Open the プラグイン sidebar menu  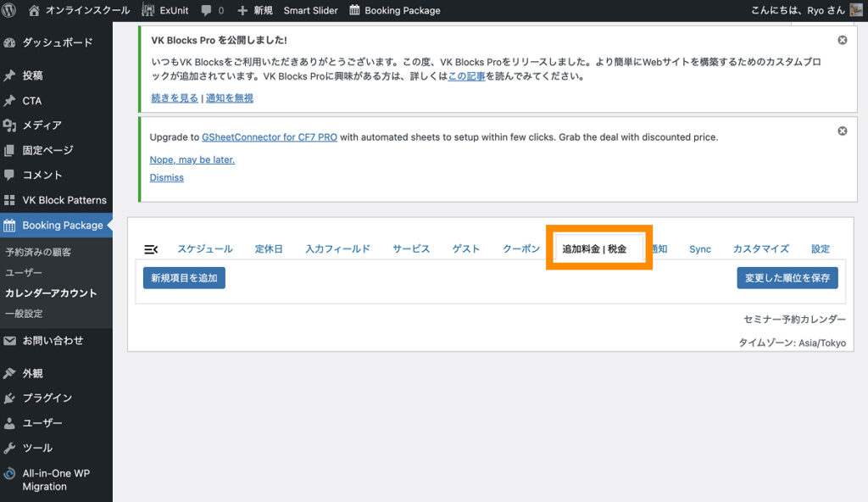point(47,398)
